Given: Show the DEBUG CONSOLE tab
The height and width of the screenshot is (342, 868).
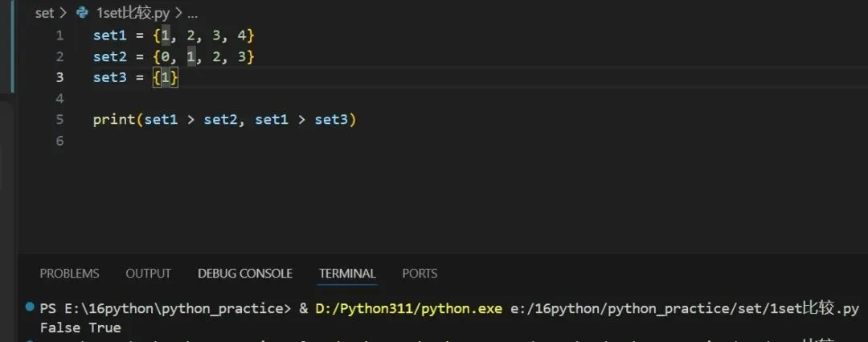Looking at the screenshot, I should point(245,274).
